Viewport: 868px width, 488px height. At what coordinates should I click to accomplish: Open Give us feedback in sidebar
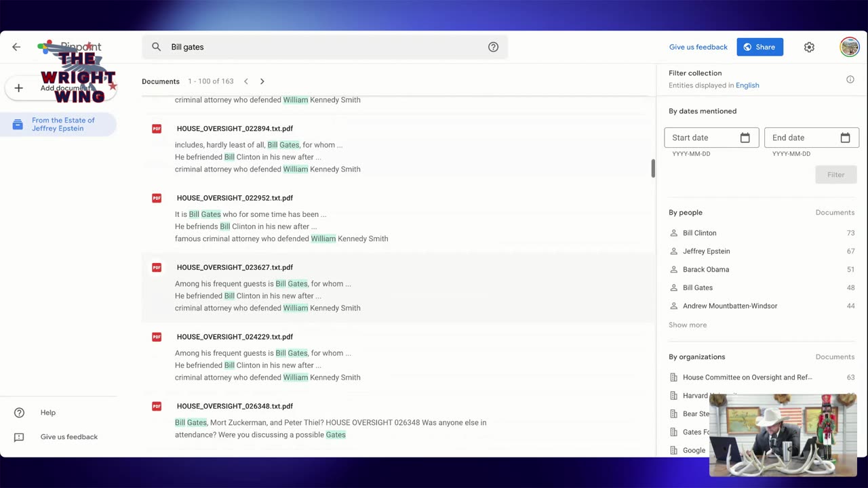click(x=69, y=437)
